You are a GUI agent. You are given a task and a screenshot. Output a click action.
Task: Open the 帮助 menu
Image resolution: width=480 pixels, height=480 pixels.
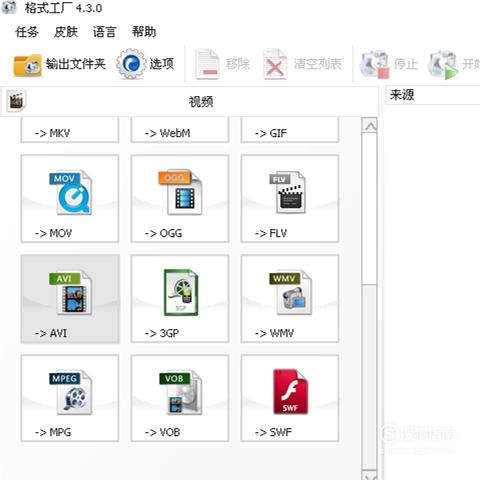click(x=144, y=32)
